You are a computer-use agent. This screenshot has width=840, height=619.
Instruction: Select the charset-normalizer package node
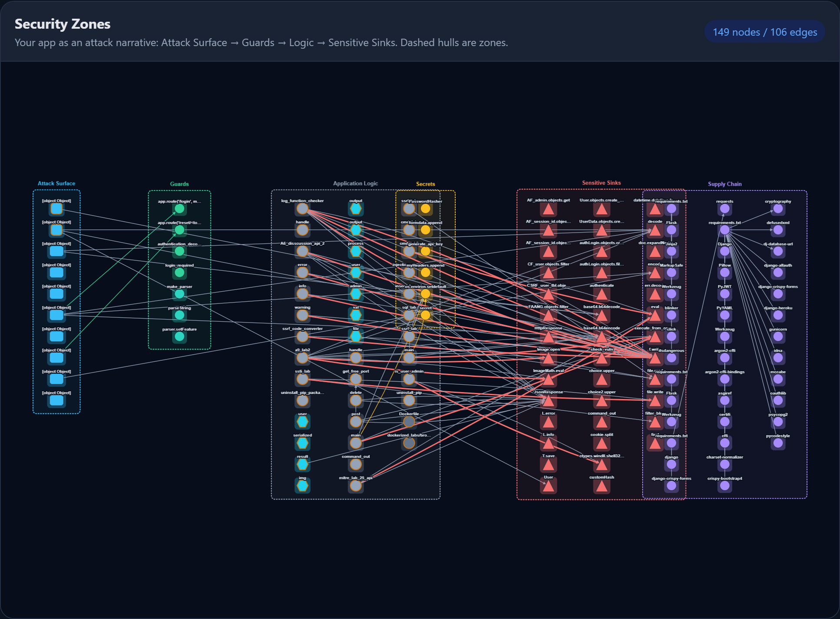tap(725, 464)
